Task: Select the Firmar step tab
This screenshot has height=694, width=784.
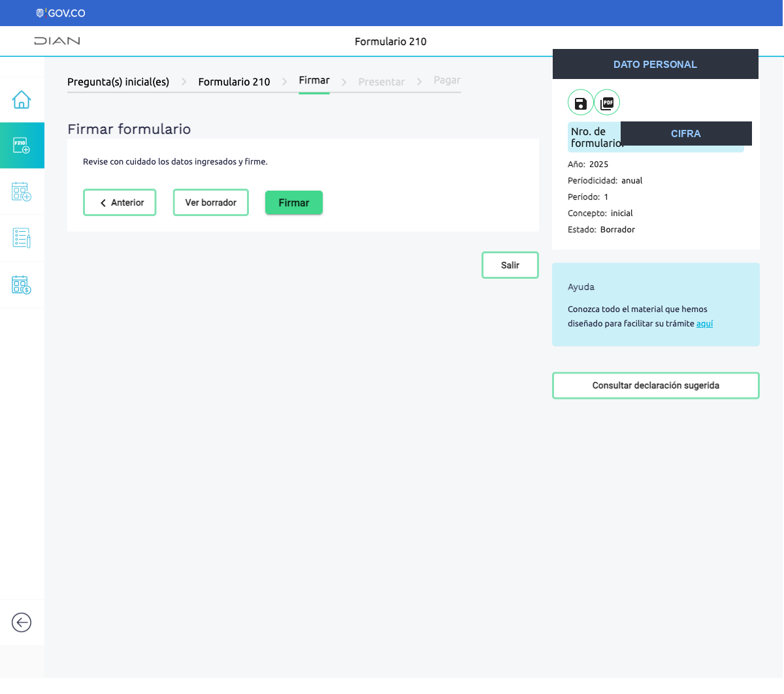Action: point(314,80)
